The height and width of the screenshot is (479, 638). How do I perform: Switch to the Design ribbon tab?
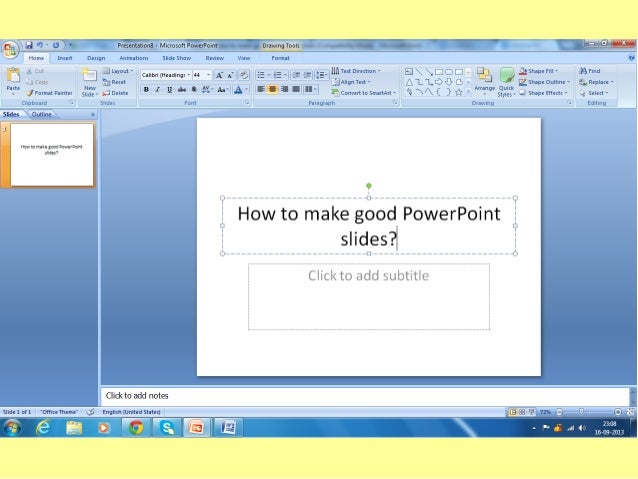click(x=96, y=58)
